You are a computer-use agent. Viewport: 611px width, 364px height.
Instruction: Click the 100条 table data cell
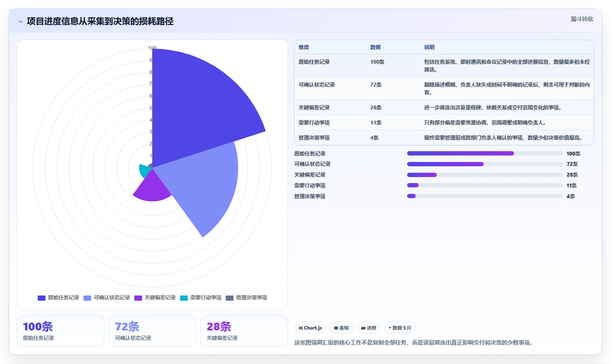pos(377,62)
